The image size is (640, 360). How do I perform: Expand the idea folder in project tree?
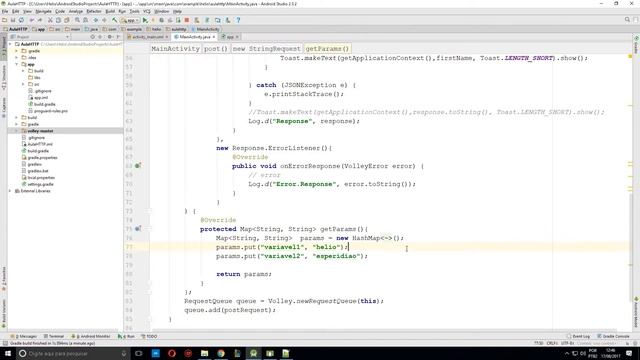(17, 58)
